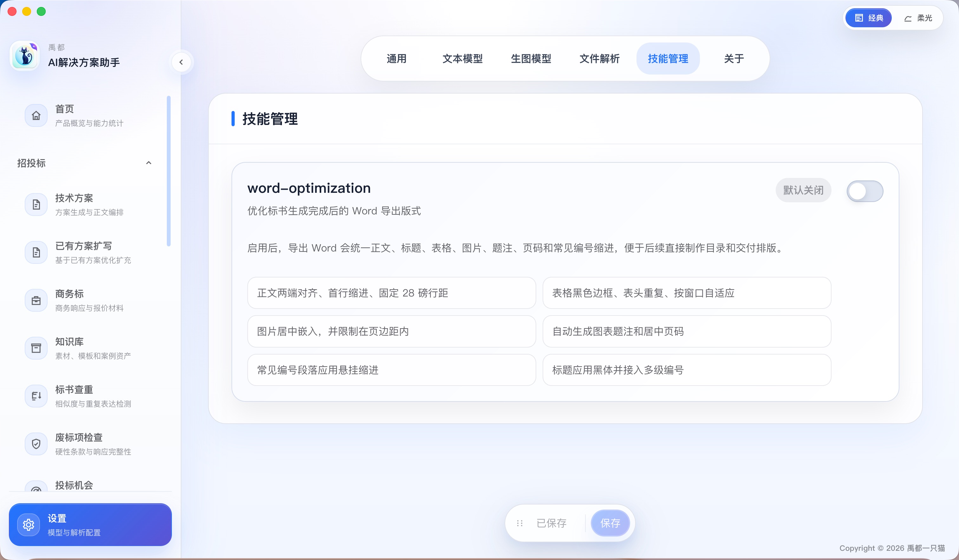Enable the word-optimization skill toggle
Image resolution: width=959 pixels, height=560 pixels.
864,191
